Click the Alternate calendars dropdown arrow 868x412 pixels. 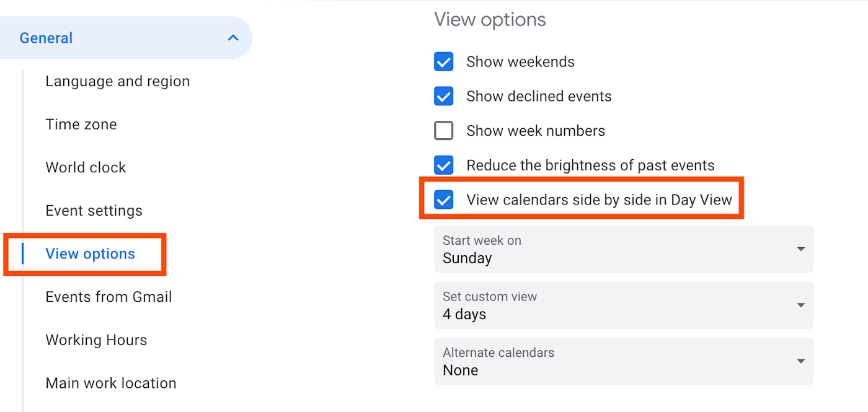801,362
